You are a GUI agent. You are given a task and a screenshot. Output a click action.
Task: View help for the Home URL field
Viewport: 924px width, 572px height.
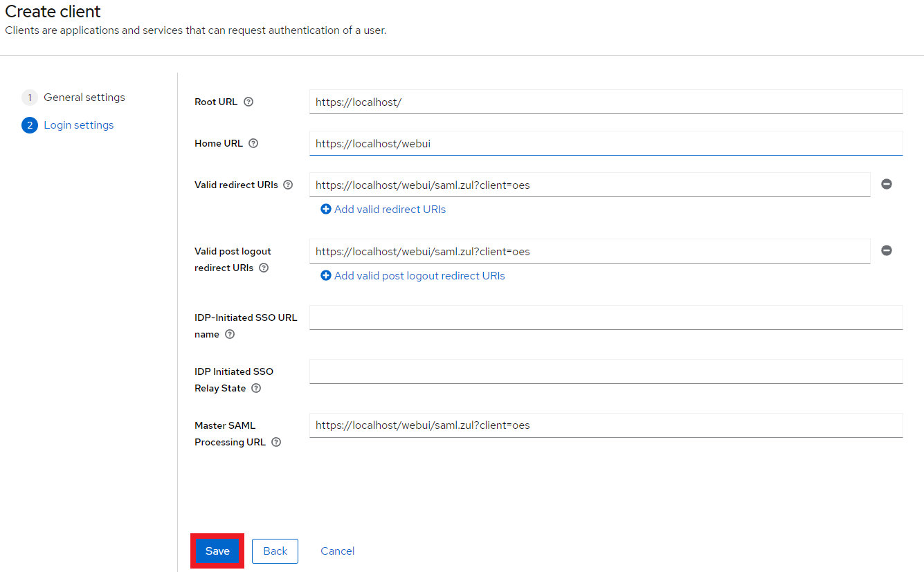click(x=253, y=143)
